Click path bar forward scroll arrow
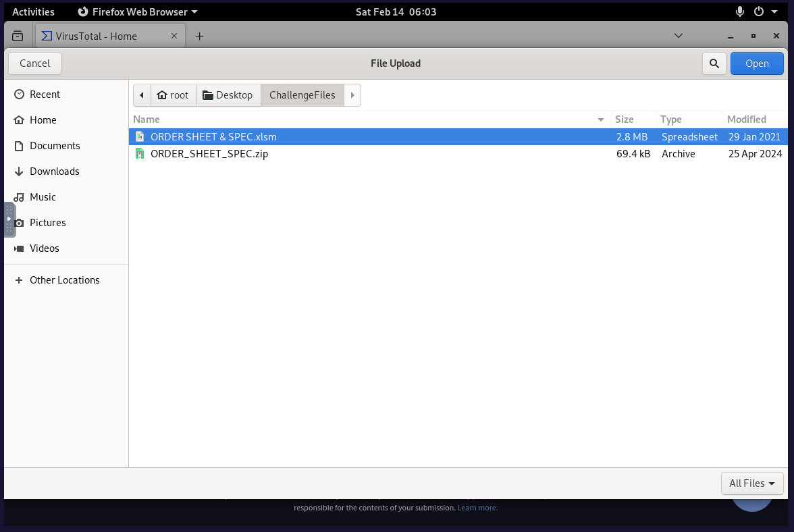The height and width of the screenshot is (532, 794). point(352,95)
